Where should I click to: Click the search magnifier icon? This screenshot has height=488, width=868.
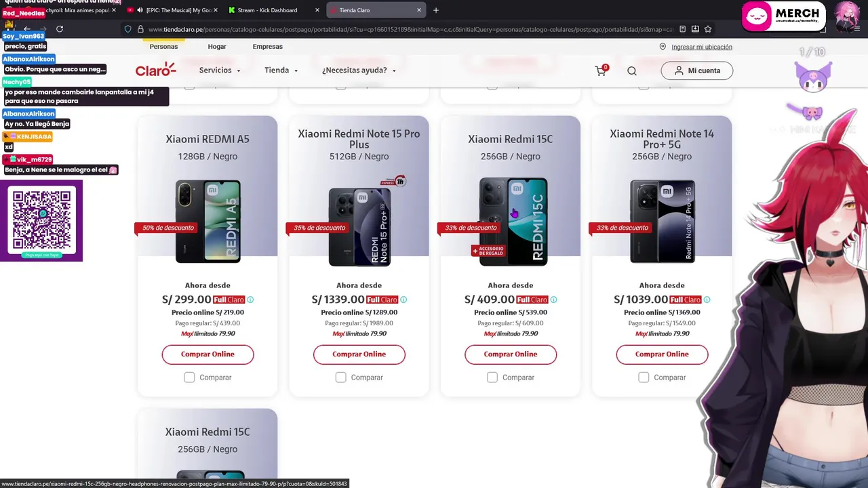pyautogui.click(x=632, y=70)
